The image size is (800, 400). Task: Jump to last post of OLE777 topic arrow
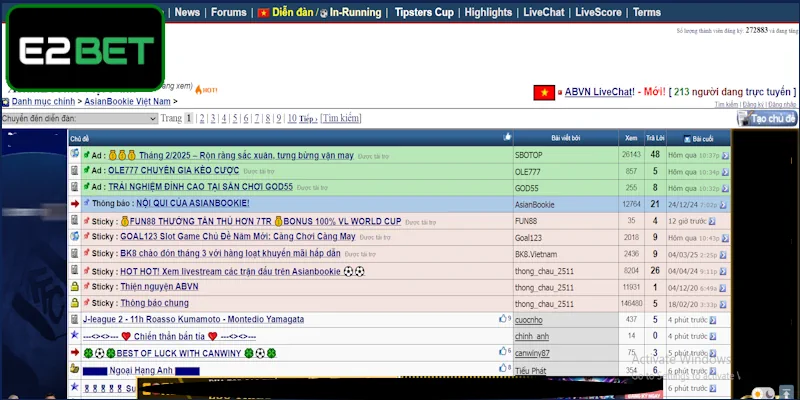click(725, 172)
